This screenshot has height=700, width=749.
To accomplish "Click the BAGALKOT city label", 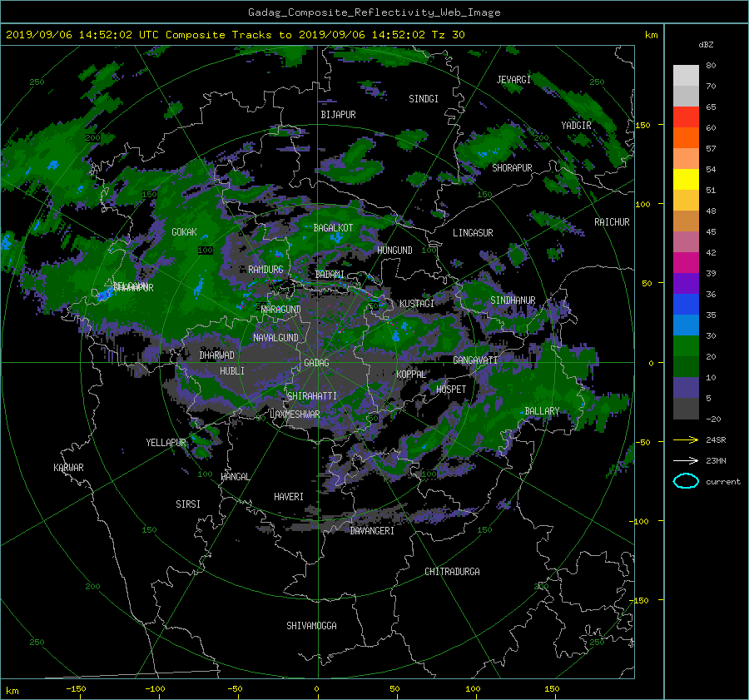I will click(x=333, y=228).
